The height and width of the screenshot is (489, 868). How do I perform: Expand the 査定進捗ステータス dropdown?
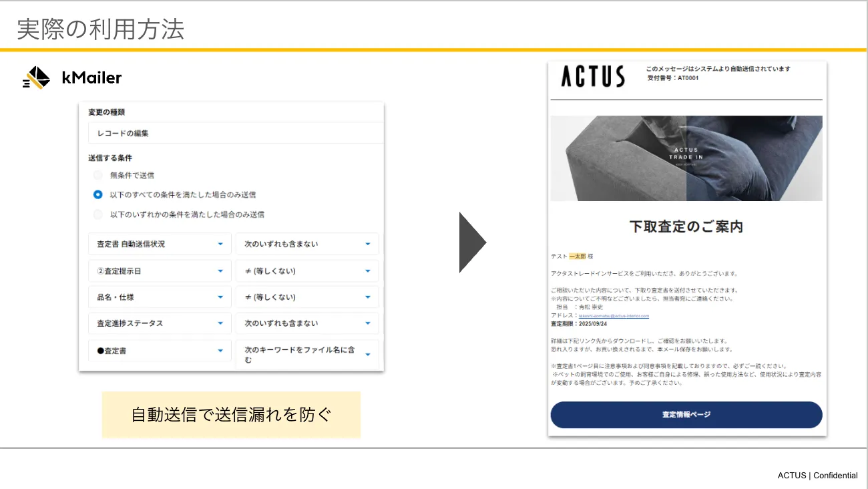coord(160,323)
